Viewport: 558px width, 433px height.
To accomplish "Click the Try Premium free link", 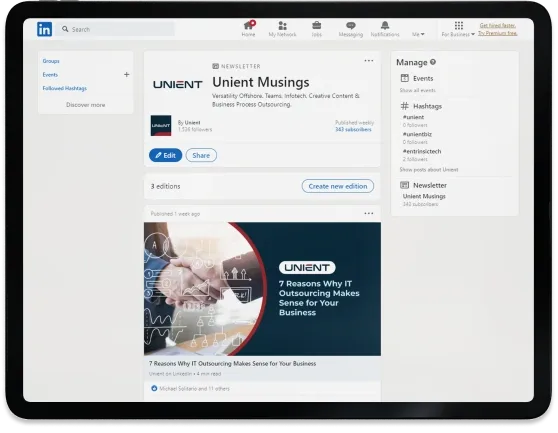I will tap(498, 33).
